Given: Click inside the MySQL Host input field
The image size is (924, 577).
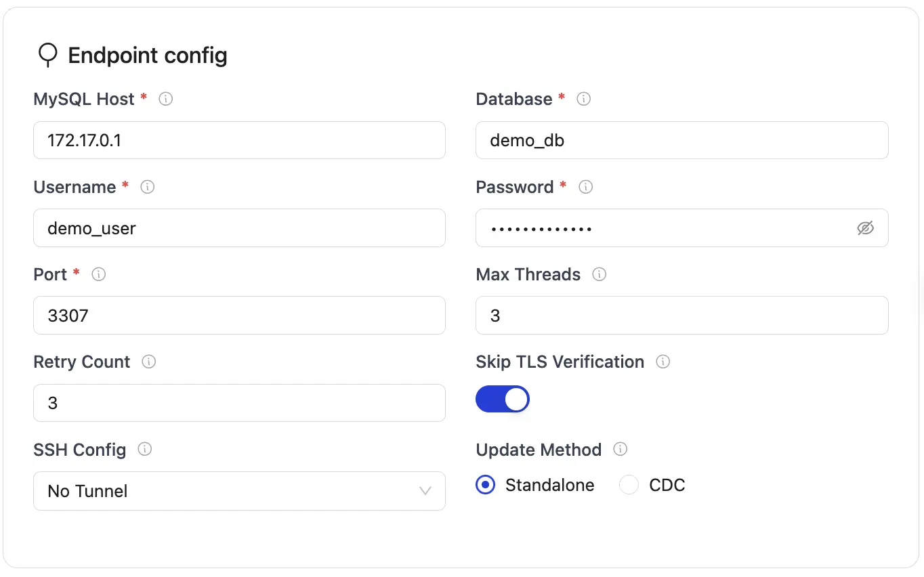Looking at the screenshot, I should [239, 140].
